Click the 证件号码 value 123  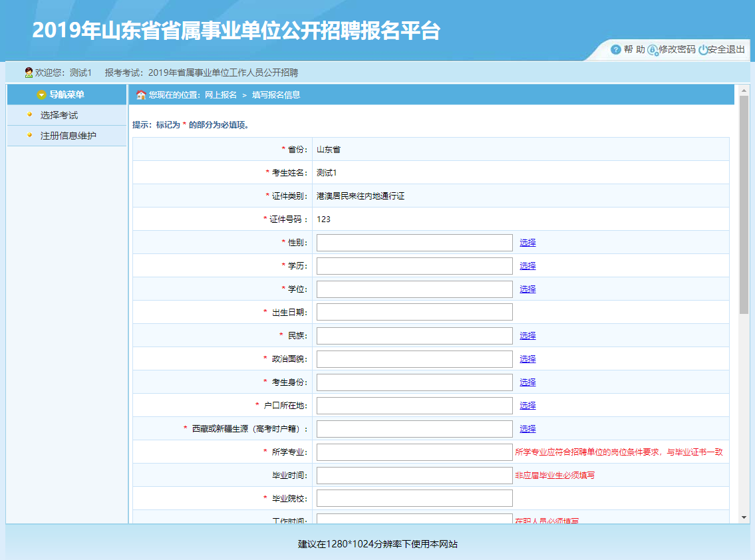tap(323, 219)
